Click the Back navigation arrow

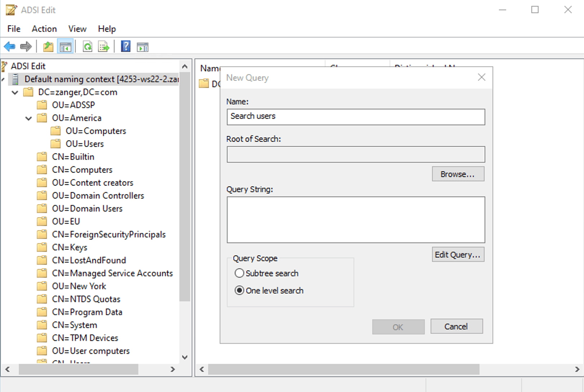9,46
